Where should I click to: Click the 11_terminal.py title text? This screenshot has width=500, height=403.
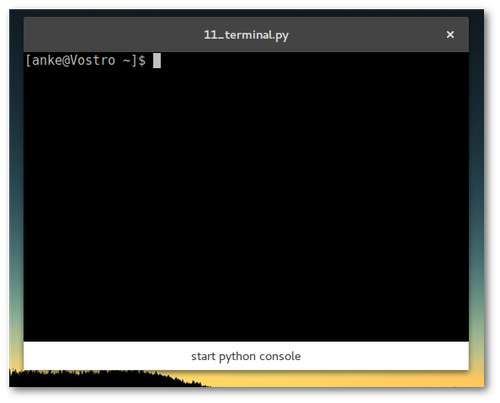point(246,35)
